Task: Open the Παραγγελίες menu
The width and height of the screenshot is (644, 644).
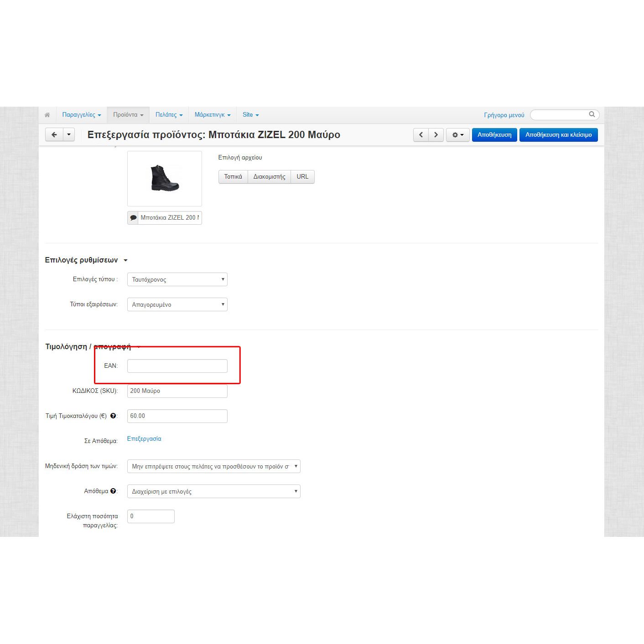Action: pos(81,115)
